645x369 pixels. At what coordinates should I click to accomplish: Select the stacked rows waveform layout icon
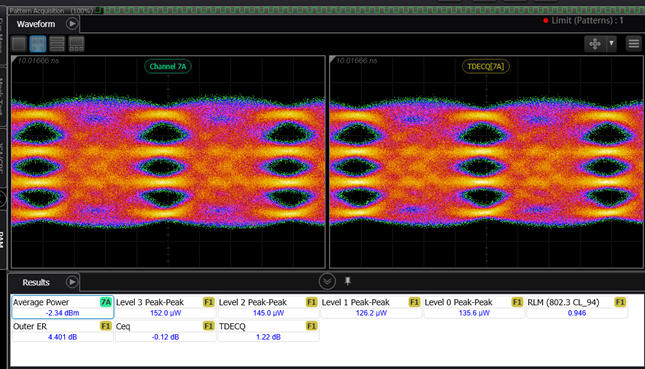tap(57, 44)
